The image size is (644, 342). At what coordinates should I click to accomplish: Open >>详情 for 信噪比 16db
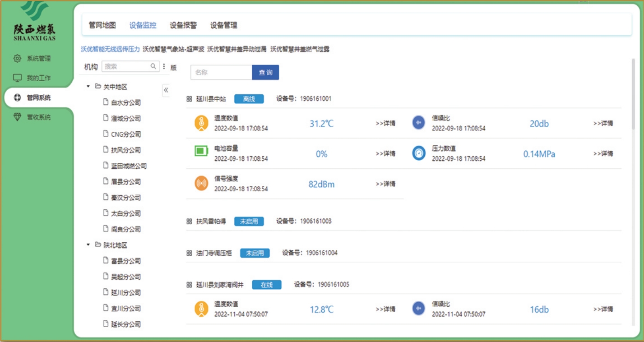tap(603, 309)
